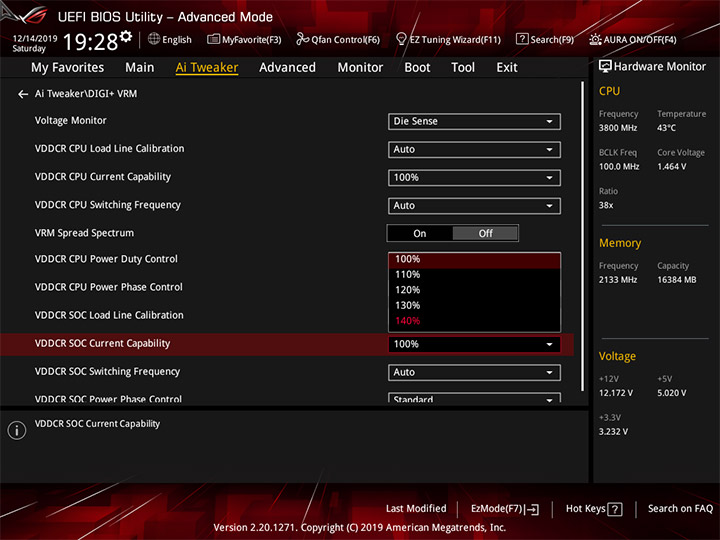Image resolution: width=720 pixels, height=540 pixels.
Task: Click the settings list vertical scrollbar
Action: click(583, 236)
